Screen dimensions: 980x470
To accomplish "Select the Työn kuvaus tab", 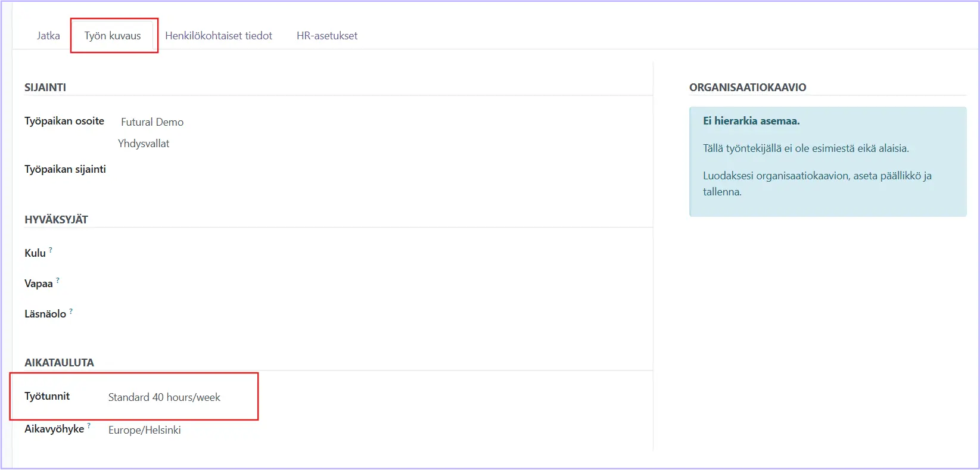I will pyautogui.click(x=113, y=36).
